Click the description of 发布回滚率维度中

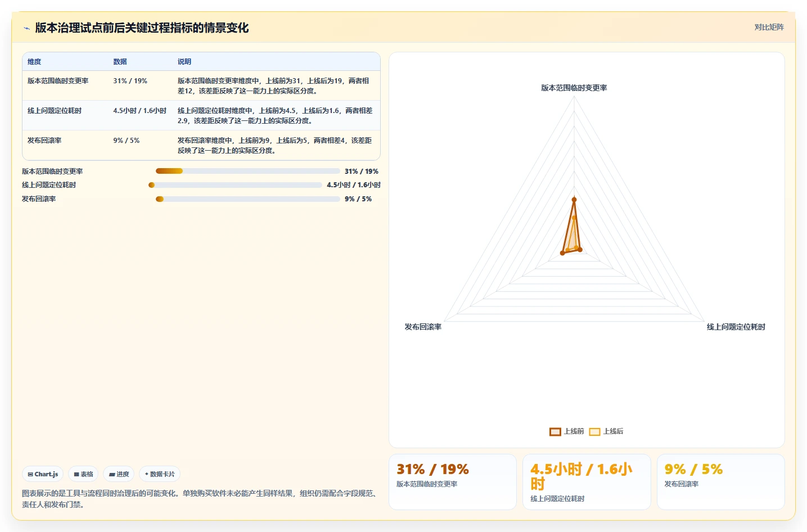click(274, 146)
